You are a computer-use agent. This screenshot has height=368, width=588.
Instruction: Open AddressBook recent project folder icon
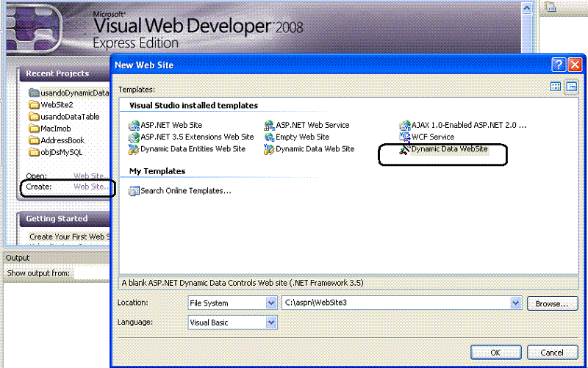coord(34,140)
